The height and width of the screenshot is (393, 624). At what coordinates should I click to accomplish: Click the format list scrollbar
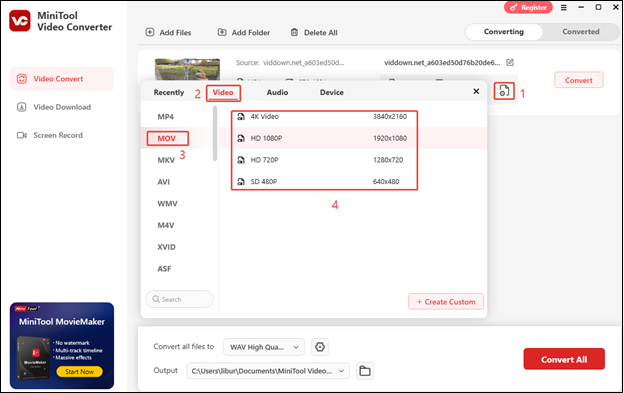pos(215,133)
